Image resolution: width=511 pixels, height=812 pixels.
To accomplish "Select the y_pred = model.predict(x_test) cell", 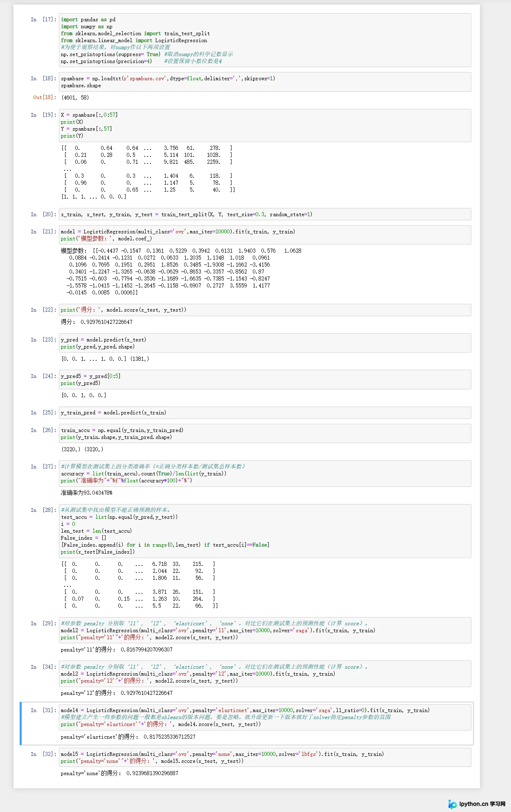I will point(265,343).
